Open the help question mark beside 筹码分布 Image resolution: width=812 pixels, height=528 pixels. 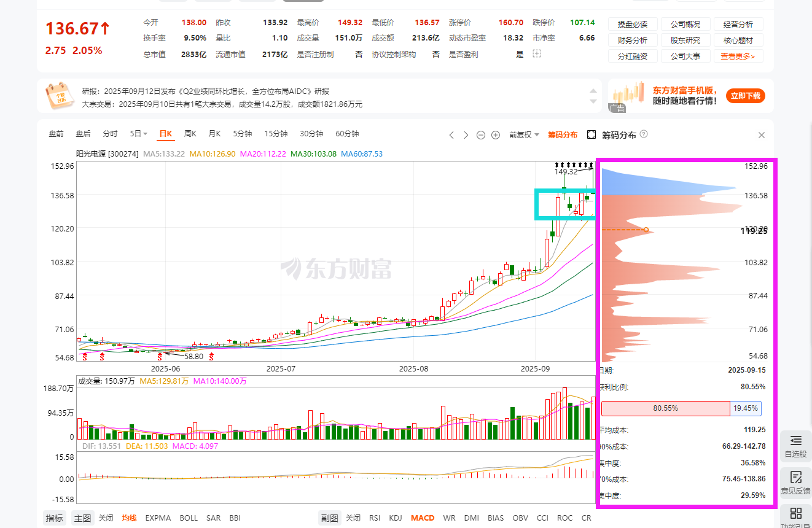tap(644, 134)
